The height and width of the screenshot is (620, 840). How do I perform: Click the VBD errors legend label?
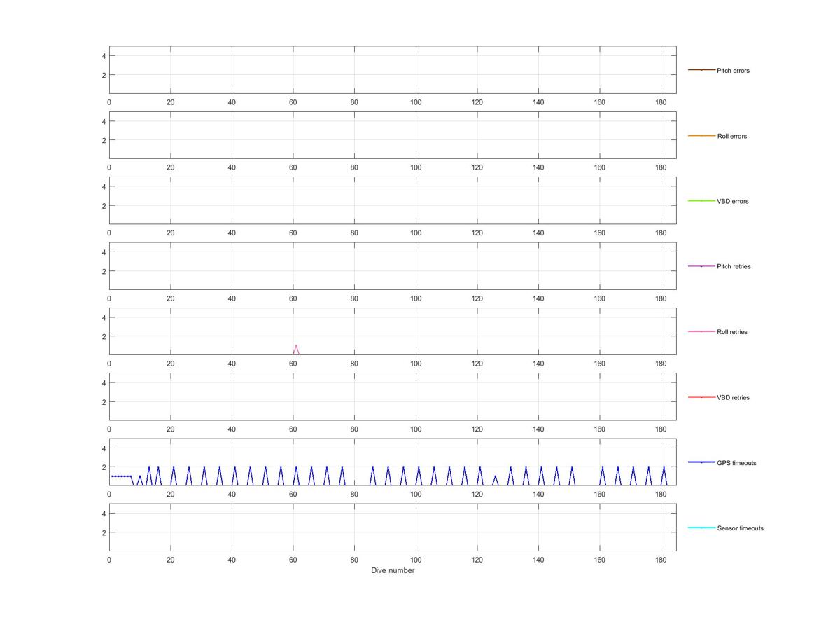pos(732,202)
